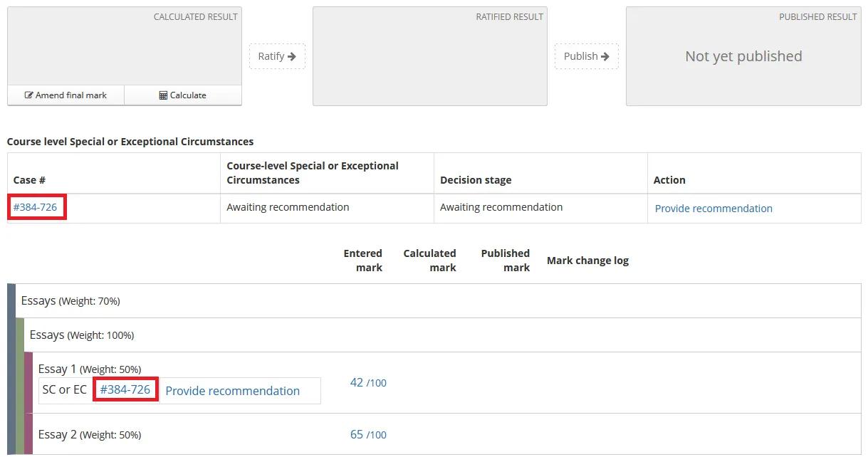Click Provide recommendation in the Action column
This screenshot has width=868, height=457.
click(713, 209)
